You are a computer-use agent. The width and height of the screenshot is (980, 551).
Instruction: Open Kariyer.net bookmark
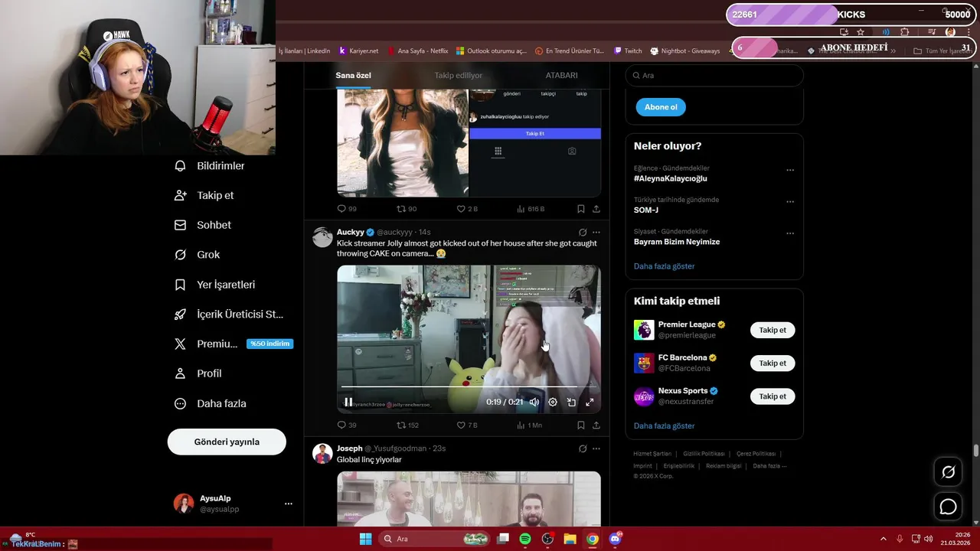click(358, 51)
